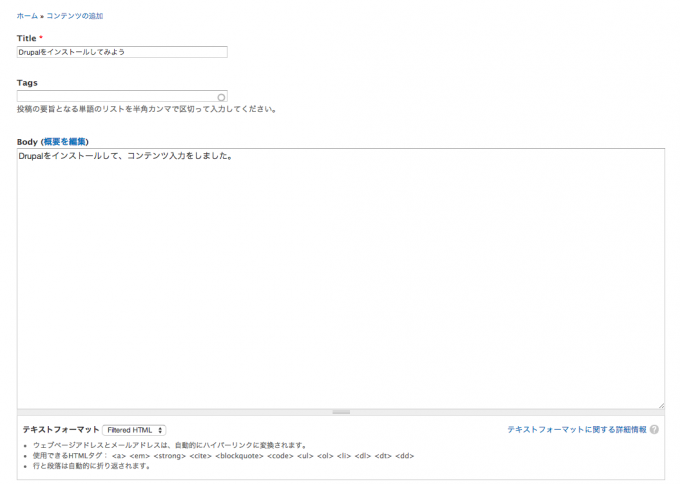This screenshot has width=680, height=484.
Task: Focus the Title text field
Action: pos(122,52)
